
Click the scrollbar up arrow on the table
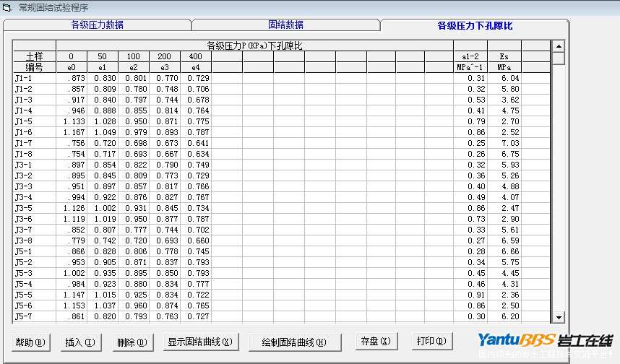[x=558, y=46]
